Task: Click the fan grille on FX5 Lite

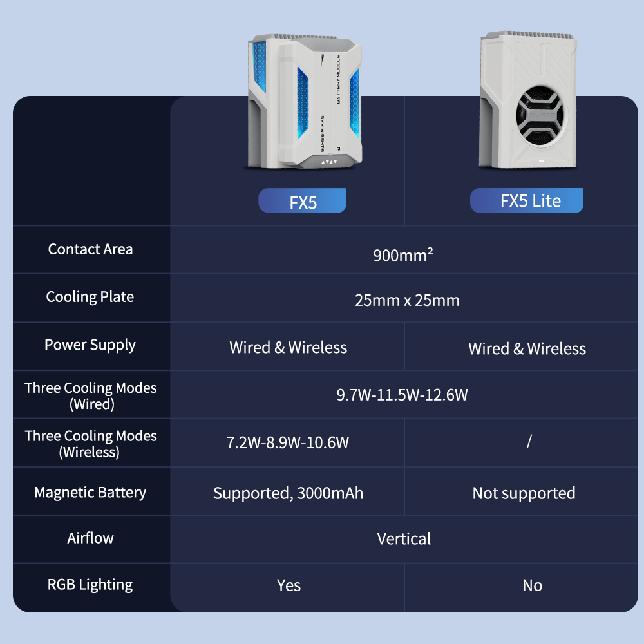Action: [540, 116]
